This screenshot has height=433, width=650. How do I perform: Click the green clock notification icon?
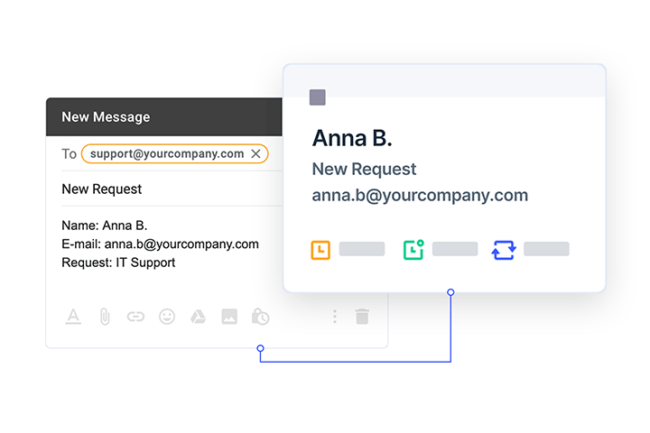pyautogui.click(x=413, y=250)
